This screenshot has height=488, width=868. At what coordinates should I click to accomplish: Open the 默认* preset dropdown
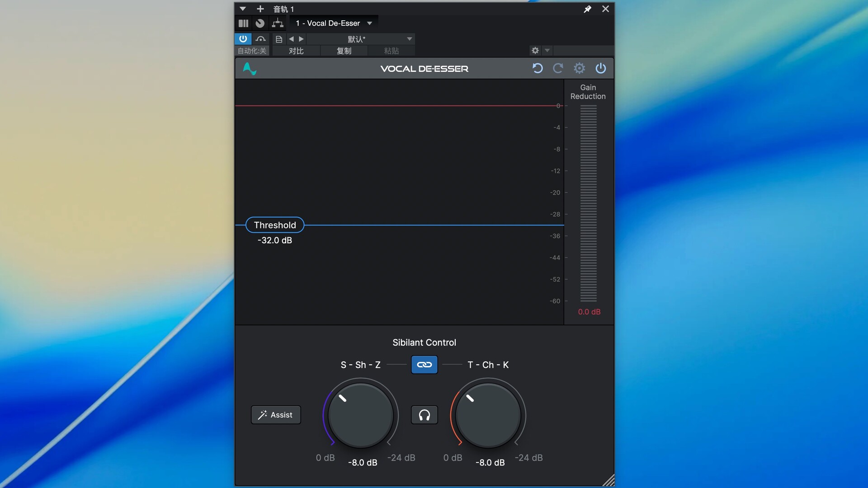click(409, 39)
